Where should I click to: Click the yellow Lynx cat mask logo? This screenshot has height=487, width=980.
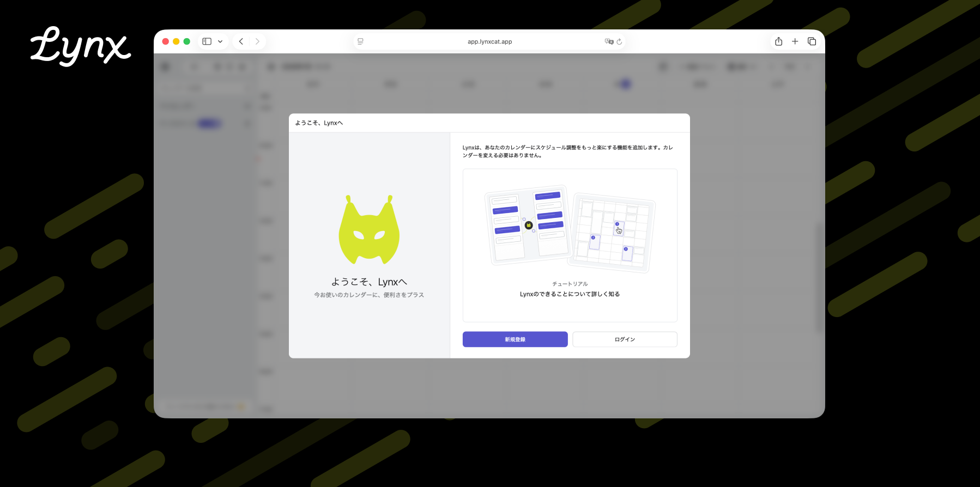tap(369, 230)
